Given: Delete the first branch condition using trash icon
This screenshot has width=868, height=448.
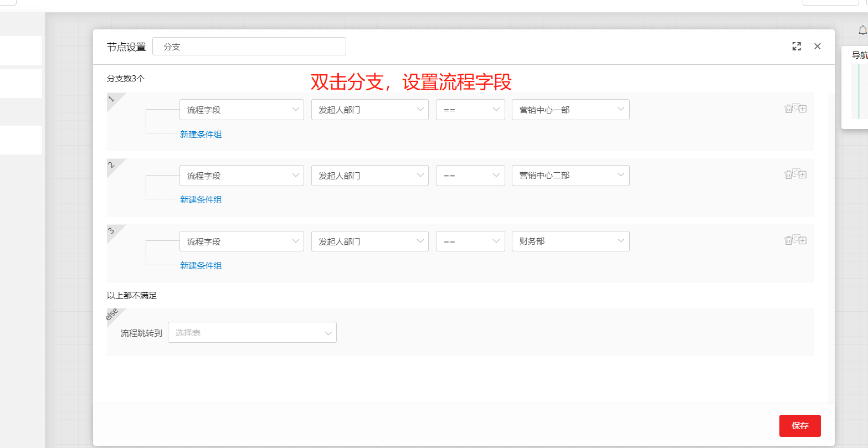Looking at the screenshot, I should tap(788, 109).
